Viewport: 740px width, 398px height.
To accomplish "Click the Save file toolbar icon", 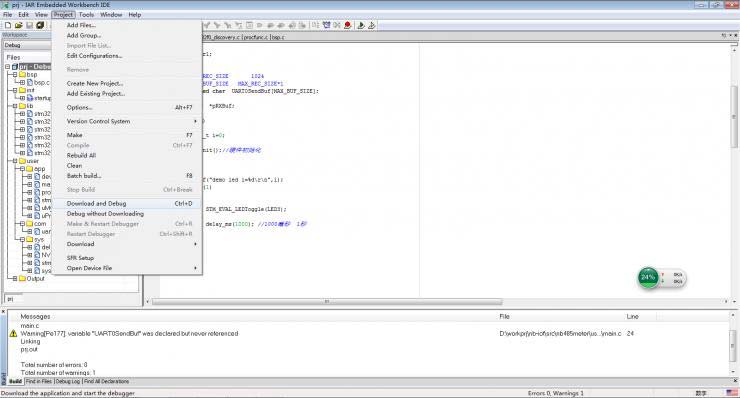I will 29,25.
